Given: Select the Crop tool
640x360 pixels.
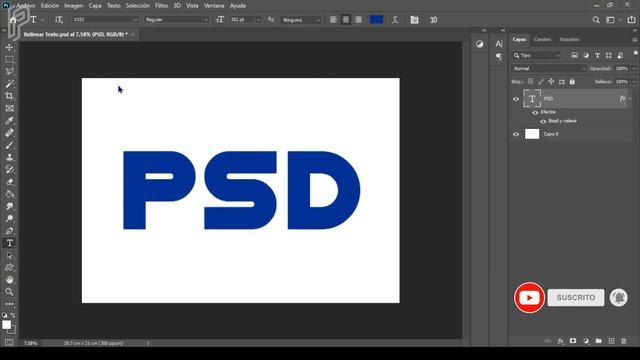Looking at the screenshot, I should click(9, 96).
